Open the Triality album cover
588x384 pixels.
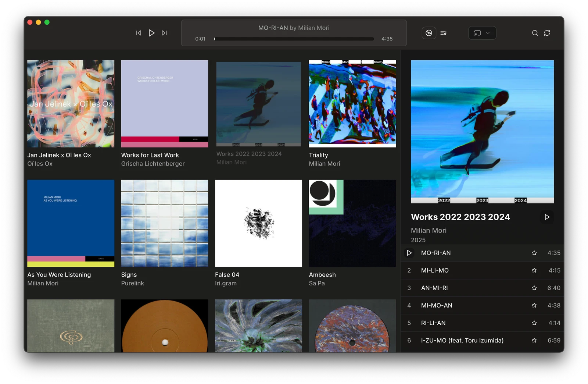click(352, 104)
